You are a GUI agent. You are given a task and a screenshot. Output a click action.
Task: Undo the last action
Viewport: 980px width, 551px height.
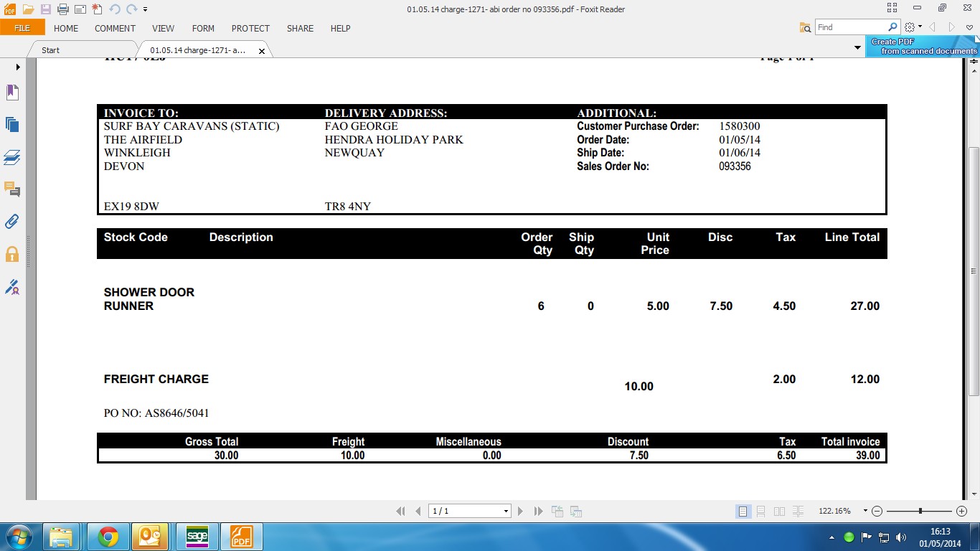click(115, 9)
